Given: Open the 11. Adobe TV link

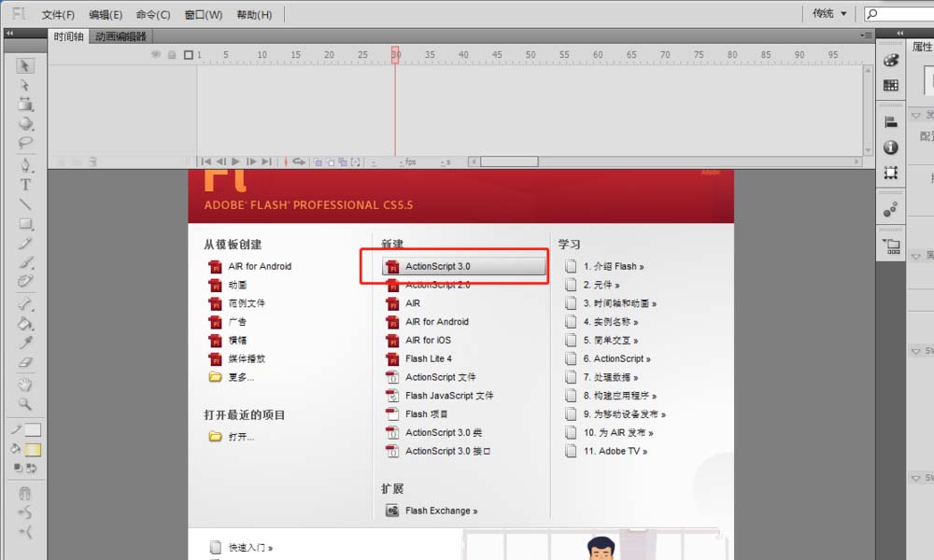Looking at the screenshot, I should [606, 451].
